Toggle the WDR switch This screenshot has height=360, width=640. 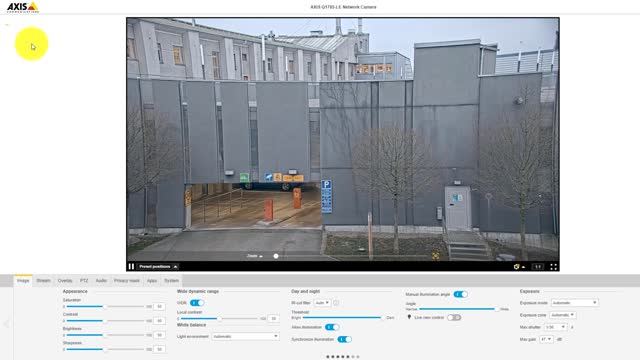pyautogui.click(x=197, y=303)
